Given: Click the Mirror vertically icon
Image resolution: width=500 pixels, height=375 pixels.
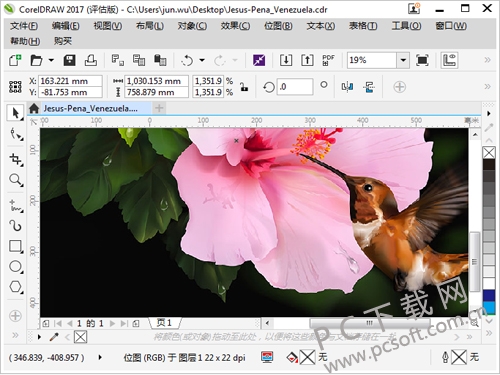Looking at the screenshot, I should tap(369, 87).
